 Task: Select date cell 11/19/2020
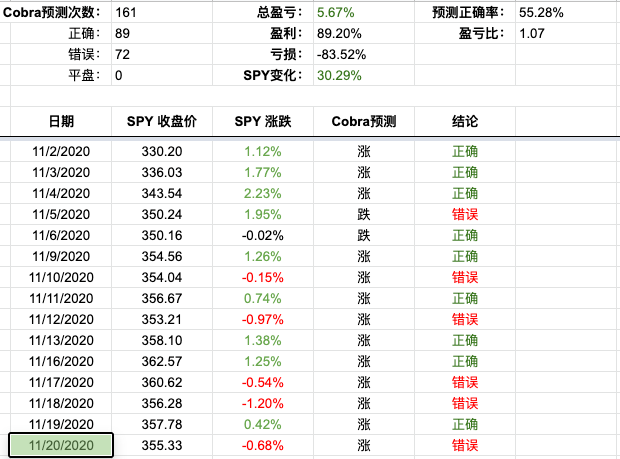61,424
